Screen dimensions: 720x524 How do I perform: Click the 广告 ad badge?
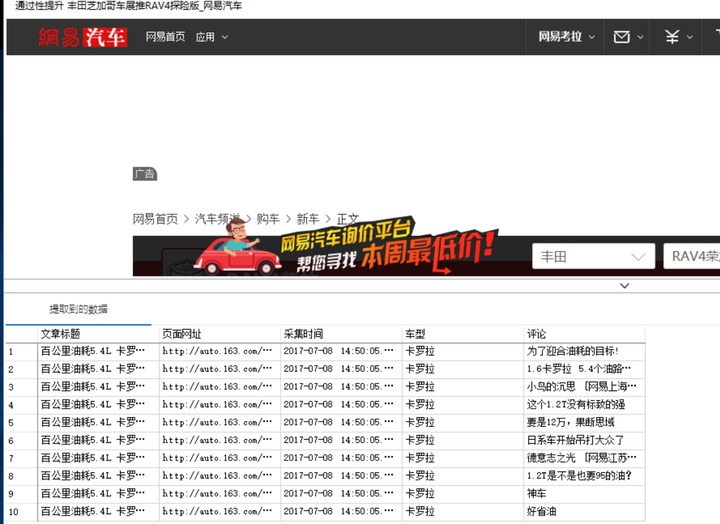point(145,174)
